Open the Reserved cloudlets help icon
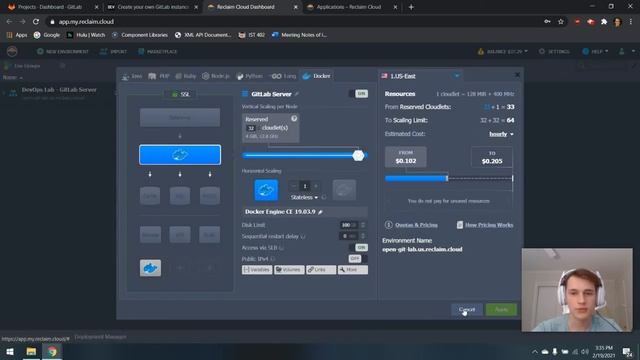The image size is (640, 360). coord(294,118)
